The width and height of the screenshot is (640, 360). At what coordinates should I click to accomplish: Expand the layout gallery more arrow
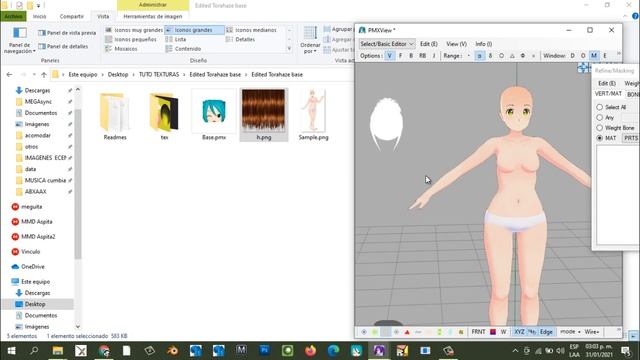[x=289, y=49]
